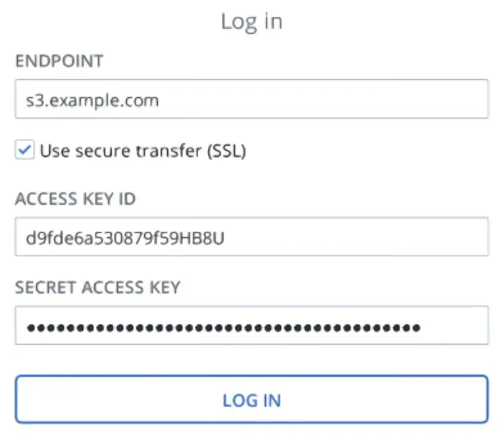Click the "s3" prefix in the endpoint address
This screenshot has height=438, width=504.
point(32,100)
